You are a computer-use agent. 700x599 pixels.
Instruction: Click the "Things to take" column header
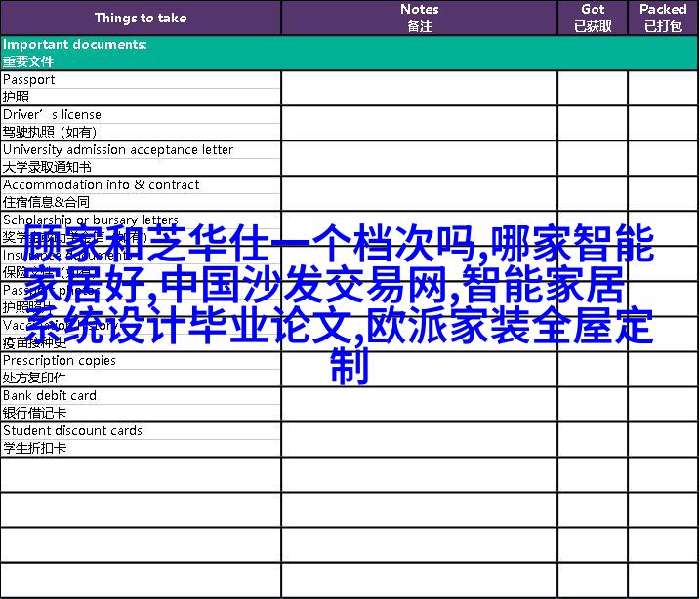(141, 18)
